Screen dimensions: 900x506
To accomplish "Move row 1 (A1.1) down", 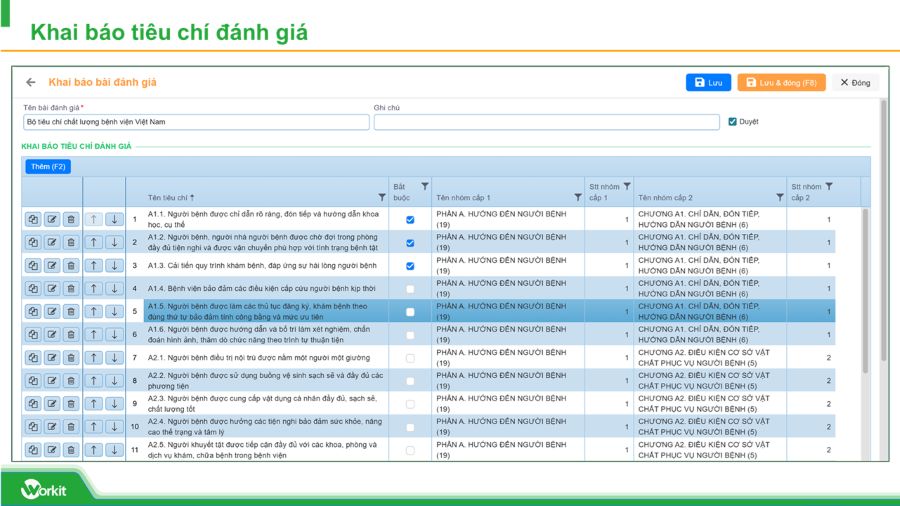I will pos(114,219).
